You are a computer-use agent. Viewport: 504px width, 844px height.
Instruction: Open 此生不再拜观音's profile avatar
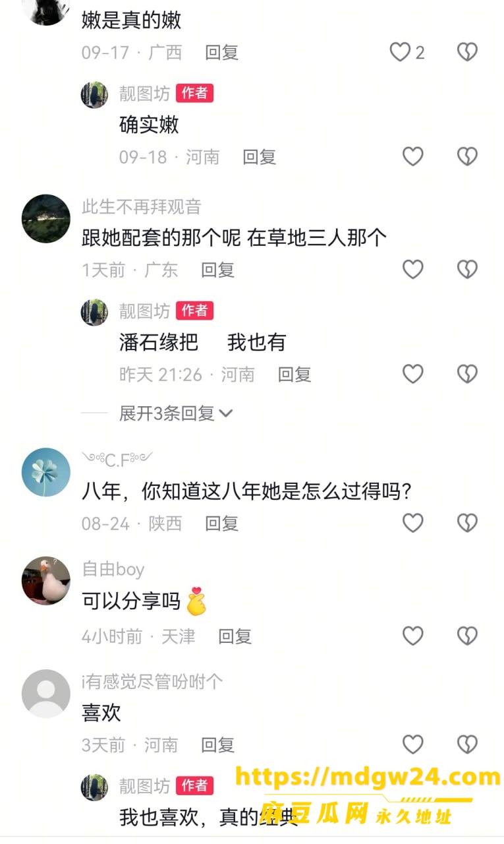click(x=46, y=218)
